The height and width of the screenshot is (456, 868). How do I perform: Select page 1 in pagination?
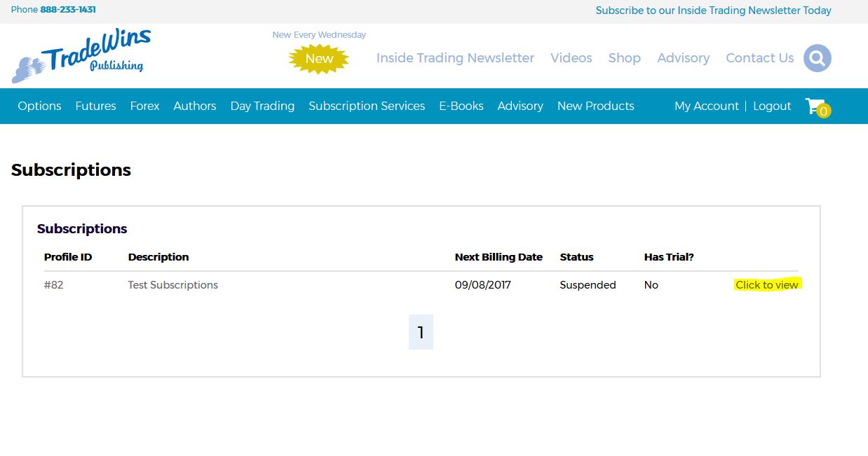click(421, 332)
